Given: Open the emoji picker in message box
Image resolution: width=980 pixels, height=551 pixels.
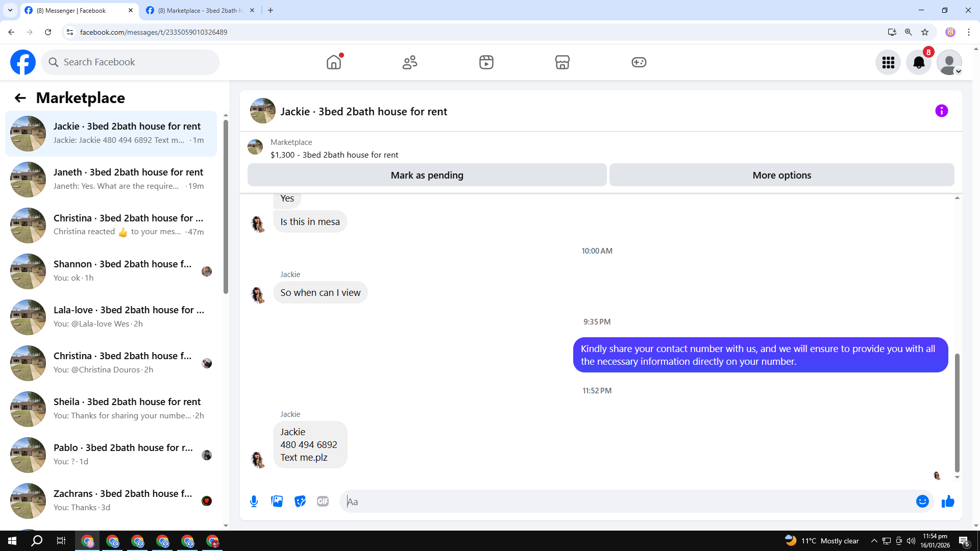Looking at the screenshot, I should [922, 502].
